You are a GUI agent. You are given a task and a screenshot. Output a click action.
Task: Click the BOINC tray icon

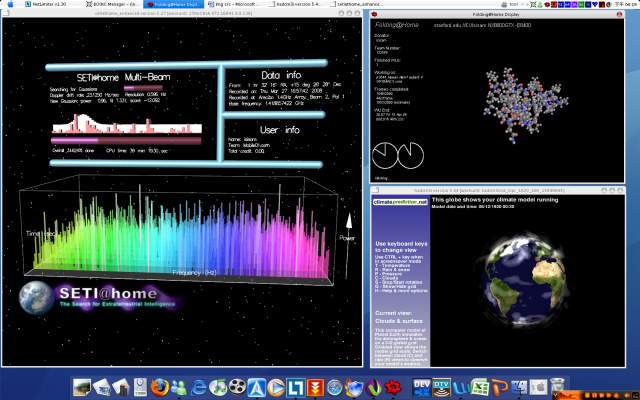point(533,4)
